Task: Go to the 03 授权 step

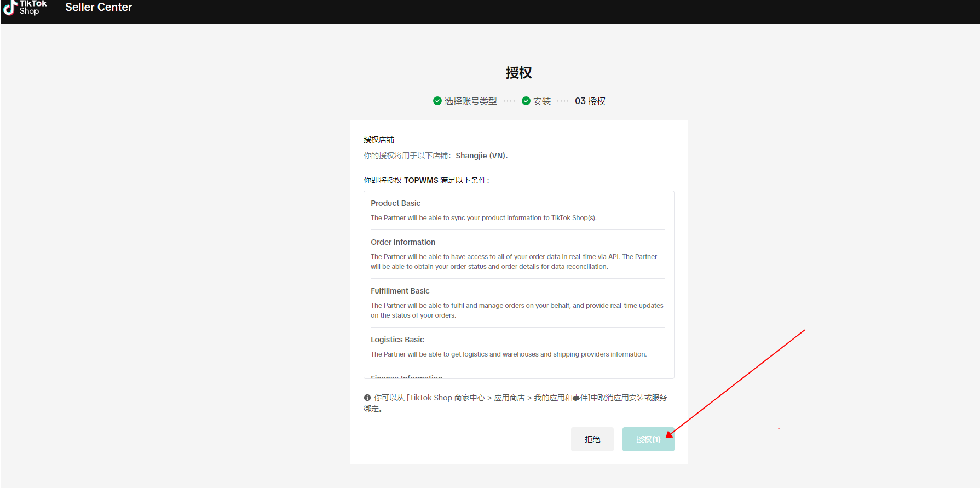Action: tap(590, 101)
